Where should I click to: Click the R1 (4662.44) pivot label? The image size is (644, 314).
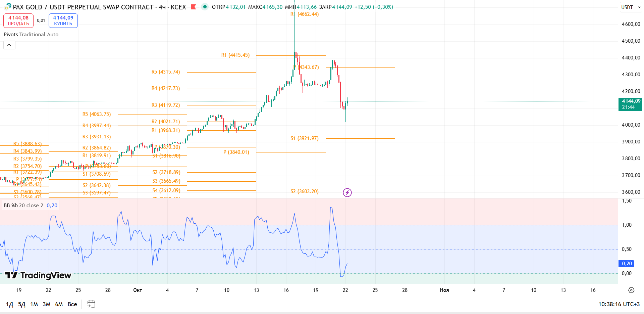(305, 14)
